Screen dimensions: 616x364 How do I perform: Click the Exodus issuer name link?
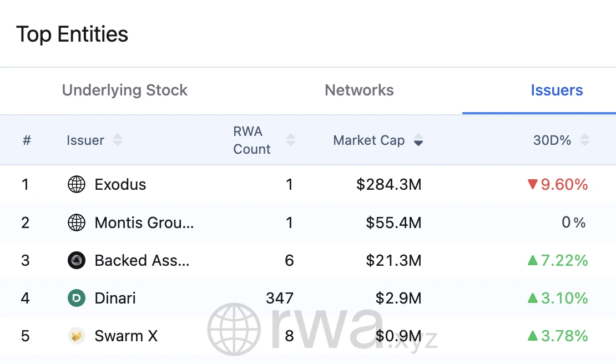120,184
